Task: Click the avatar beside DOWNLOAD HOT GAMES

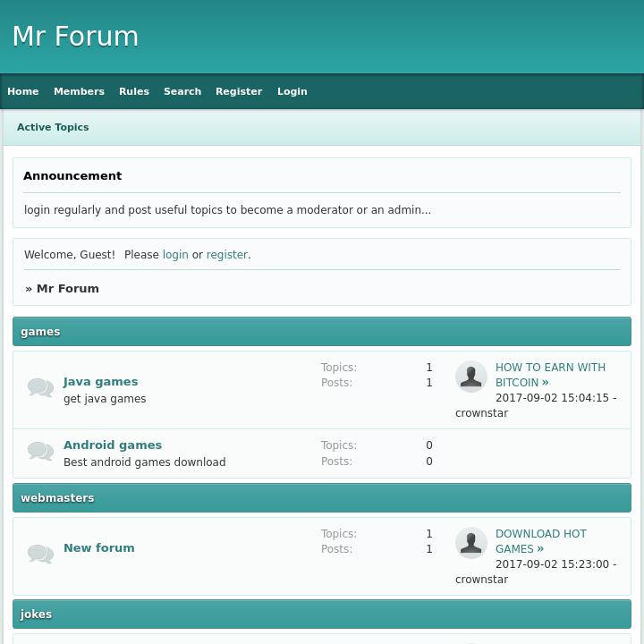Action: 471,543
